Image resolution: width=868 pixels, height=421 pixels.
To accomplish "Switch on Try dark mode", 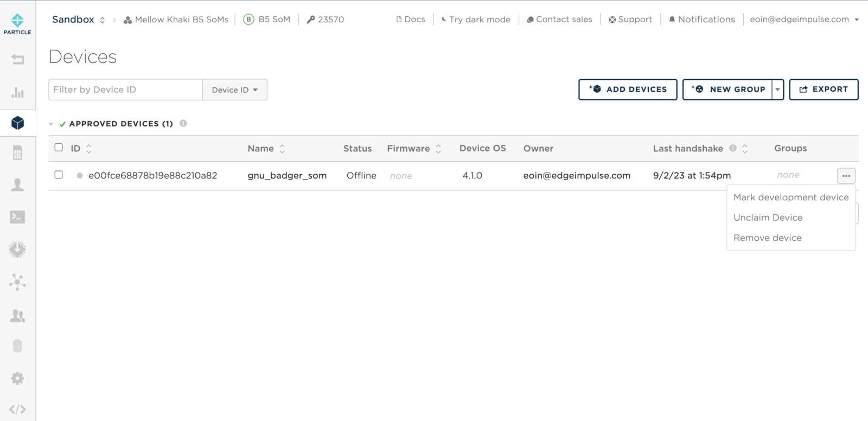I will 476,20.
